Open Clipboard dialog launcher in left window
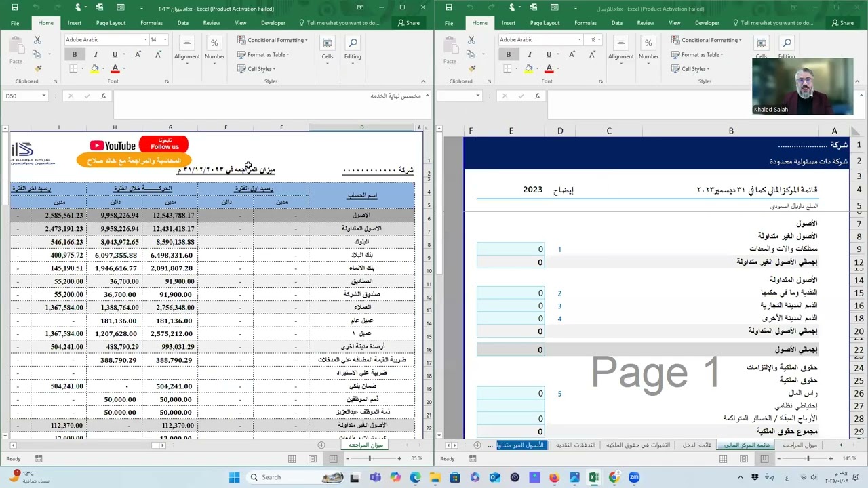 pos(55,81)
